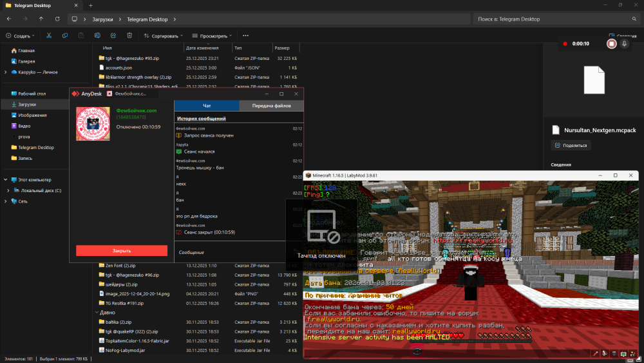Click the red pen icon in Minecraft hotbar
Image resolution: width=644 pixels, height=363 pixels.
click(x=596, y=353)
